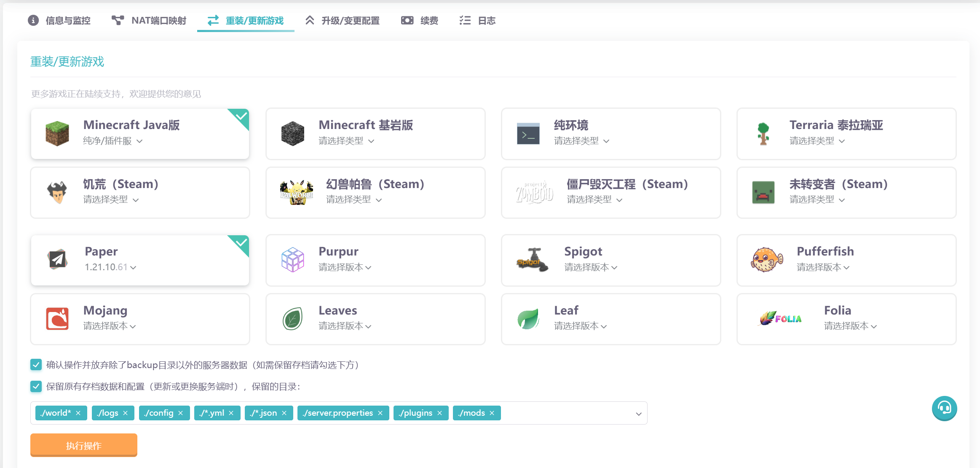Click the Palworld game icon
Screen dimensions: 980x468
pos(297,193)
